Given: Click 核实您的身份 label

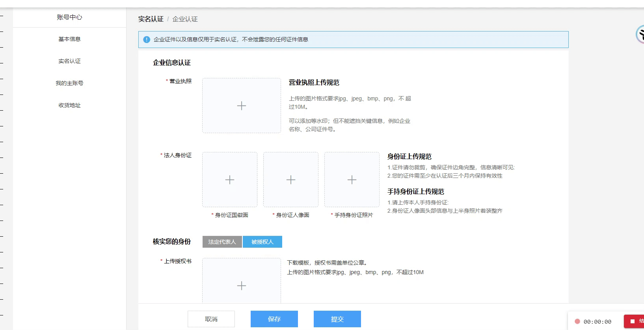Looking at the screenshot, I should [172, 241].
